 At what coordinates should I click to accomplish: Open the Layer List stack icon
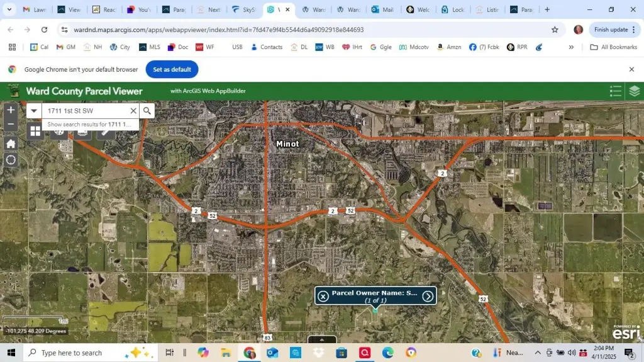point(634,91)
